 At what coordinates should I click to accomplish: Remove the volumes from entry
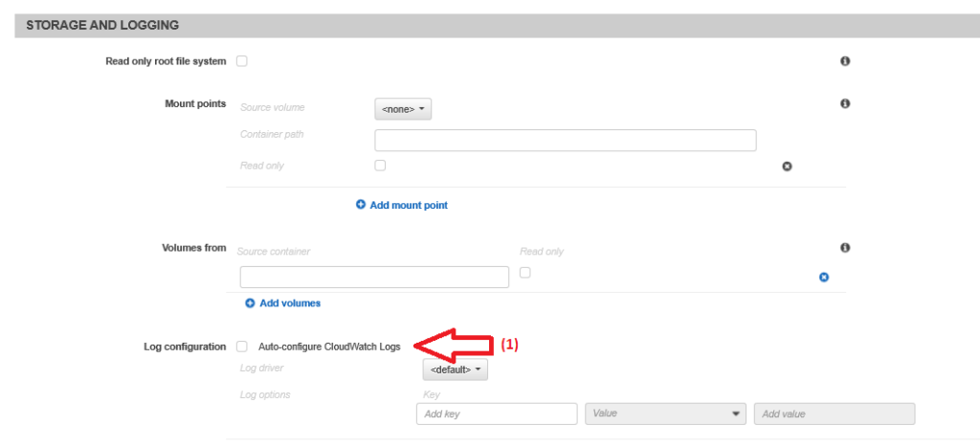pos(823,278)
